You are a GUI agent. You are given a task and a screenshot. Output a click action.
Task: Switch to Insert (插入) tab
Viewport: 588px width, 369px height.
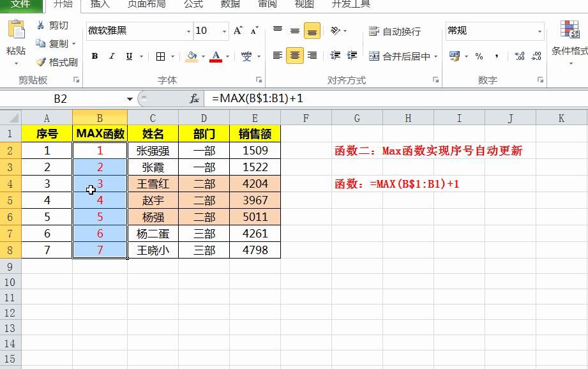(x=100, y=4)
